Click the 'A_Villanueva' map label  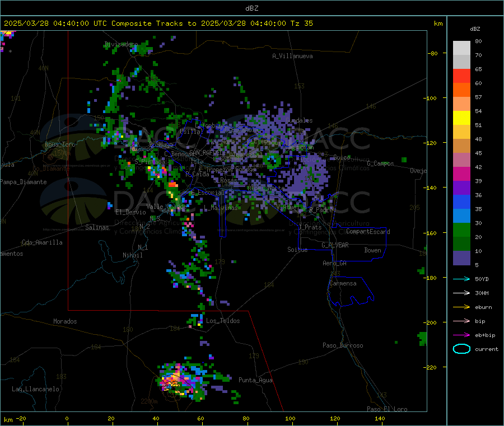(x=292, y=56)
